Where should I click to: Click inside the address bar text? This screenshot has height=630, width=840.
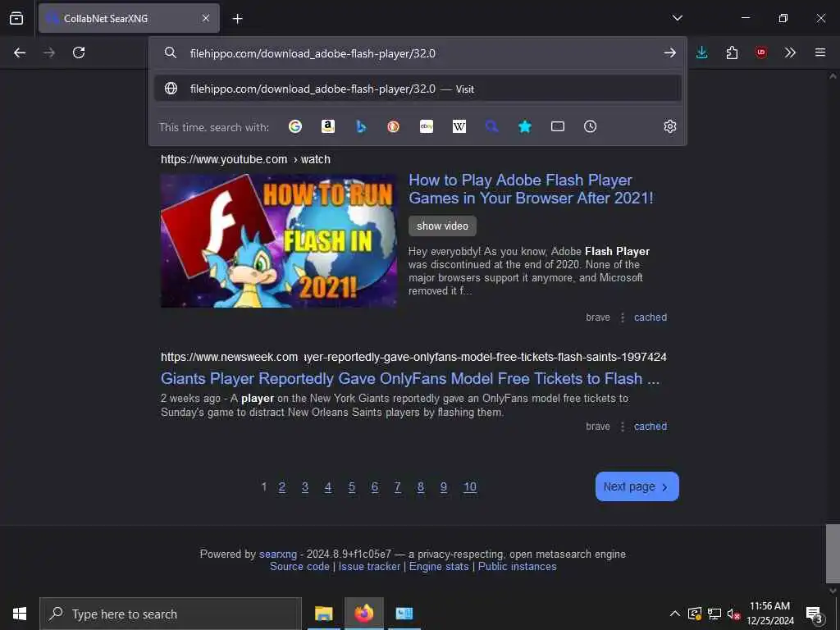313,53
